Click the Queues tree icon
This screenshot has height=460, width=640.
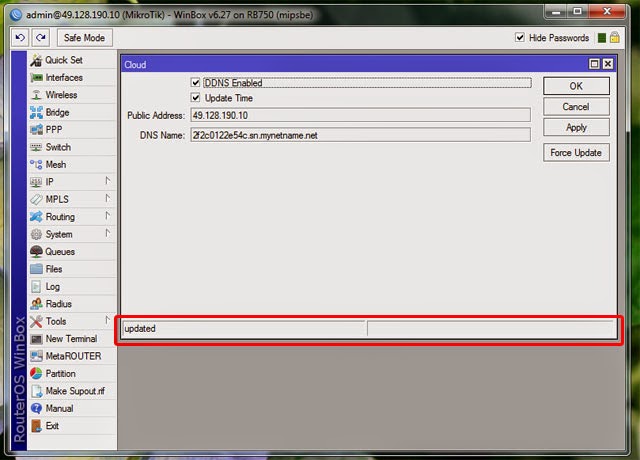click(x=36, y=251)
